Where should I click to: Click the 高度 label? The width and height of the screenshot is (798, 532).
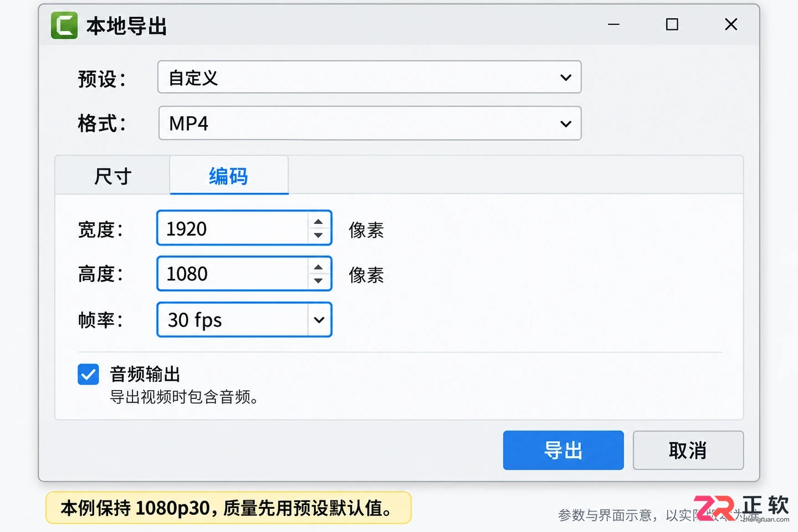coord(100,274)
